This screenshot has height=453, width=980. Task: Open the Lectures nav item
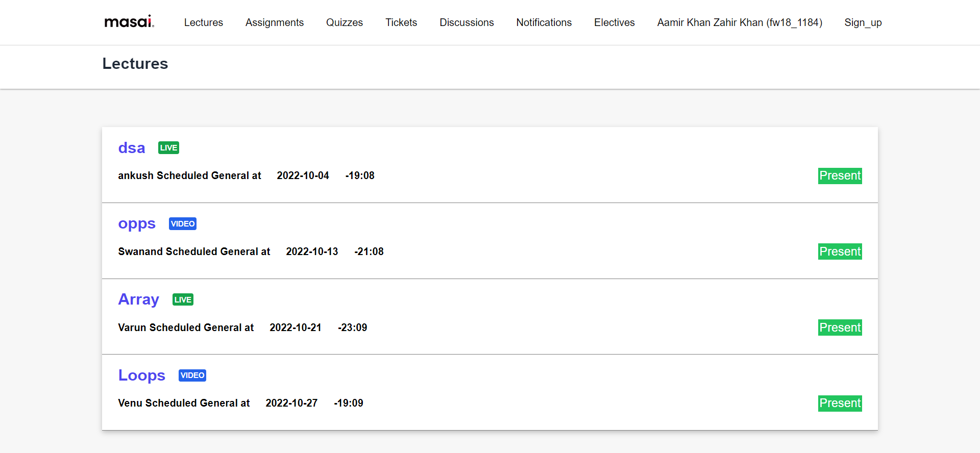tap(203, 22)
